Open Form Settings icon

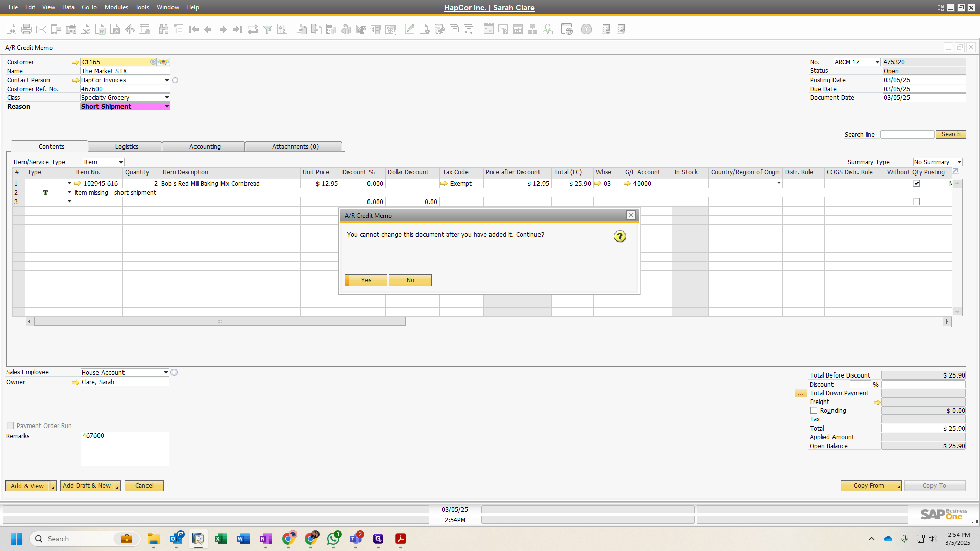(424, 30)
